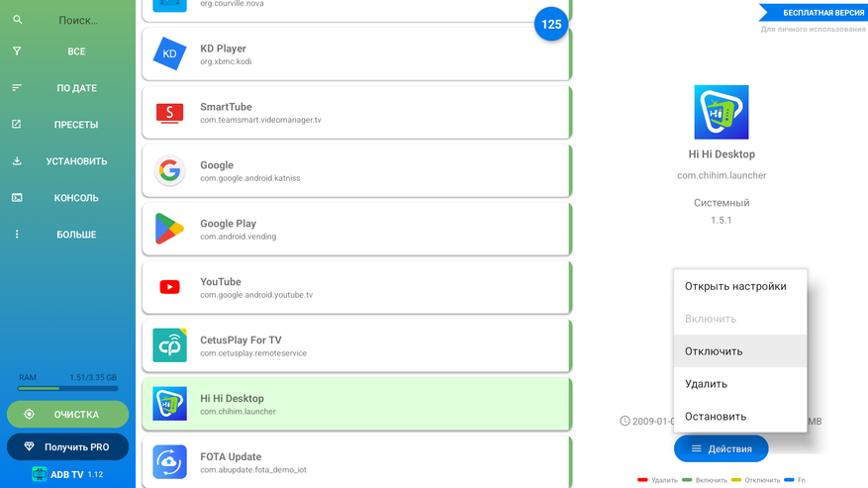The width and height of the screenshot is (868, 488).
Task: Select Остановить in the popup menu
Action: coord(716,417)
